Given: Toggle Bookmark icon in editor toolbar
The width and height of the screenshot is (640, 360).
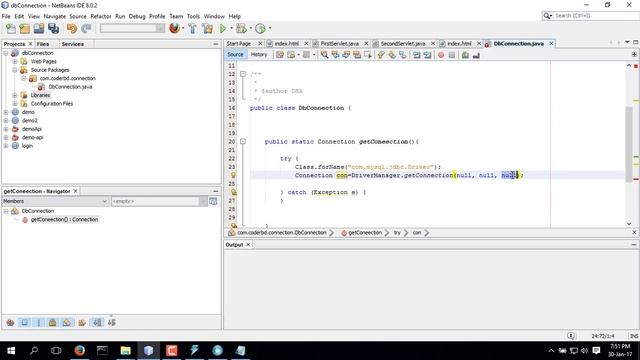Looking at the screenshot, I should pos(403,55).
